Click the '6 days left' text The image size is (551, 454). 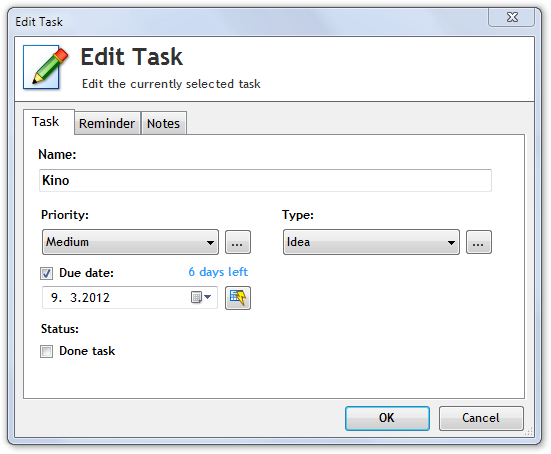coord(218,272)
